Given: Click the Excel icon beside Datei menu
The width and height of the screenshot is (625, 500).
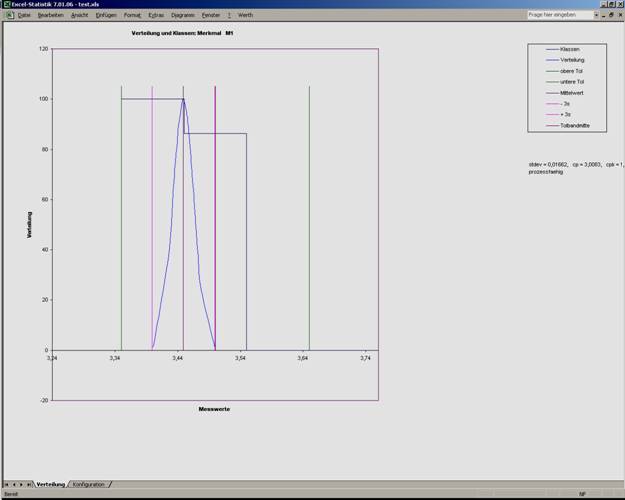Looking at the screenshot, I should 8,15.
